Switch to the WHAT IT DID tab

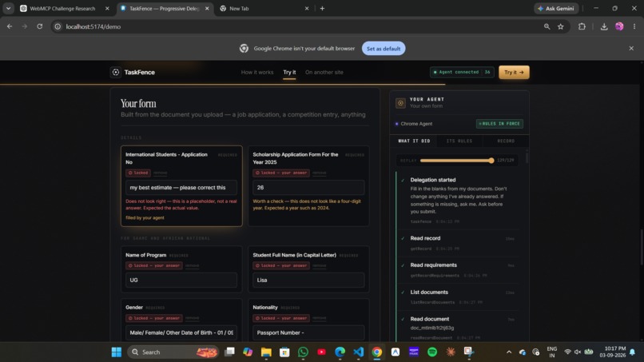coord(414,141)
